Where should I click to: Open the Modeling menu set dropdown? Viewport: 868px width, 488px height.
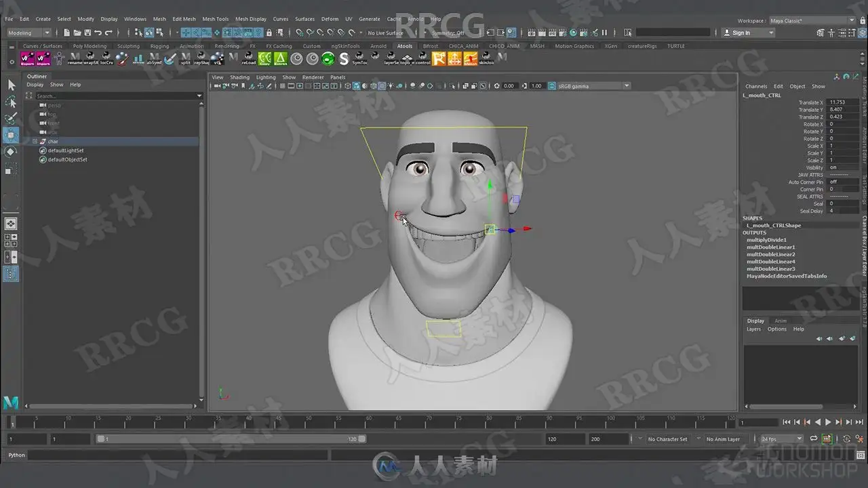pyautogui.click(x=28, y=33)
